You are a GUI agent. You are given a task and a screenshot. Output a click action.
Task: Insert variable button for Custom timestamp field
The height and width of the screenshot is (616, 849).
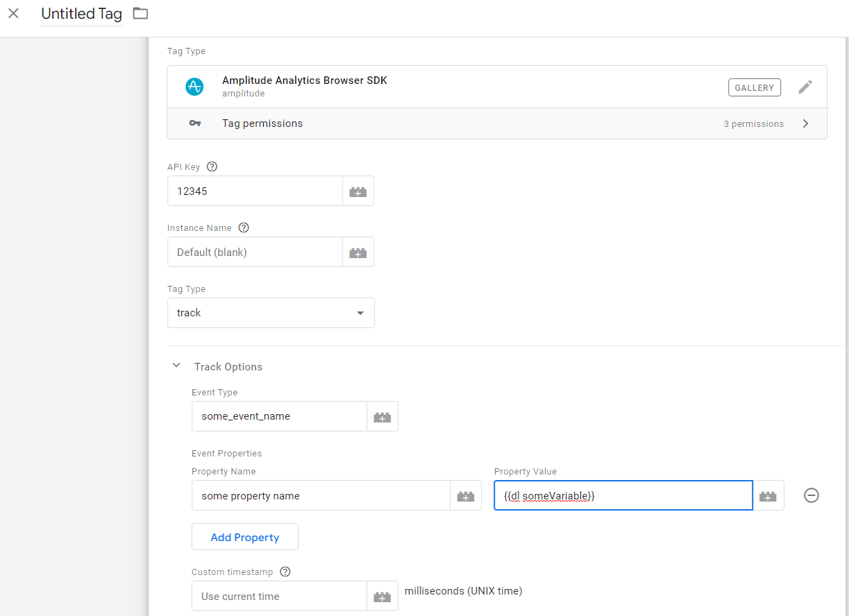pos(383,596)
